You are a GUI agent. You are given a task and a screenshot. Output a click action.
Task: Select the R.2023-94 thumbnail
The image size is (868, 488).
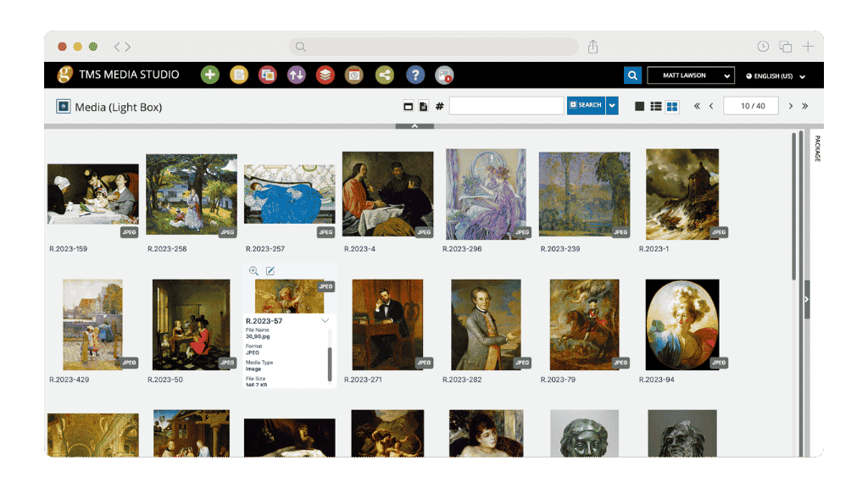pyautogui.click(x=682, y=324)
